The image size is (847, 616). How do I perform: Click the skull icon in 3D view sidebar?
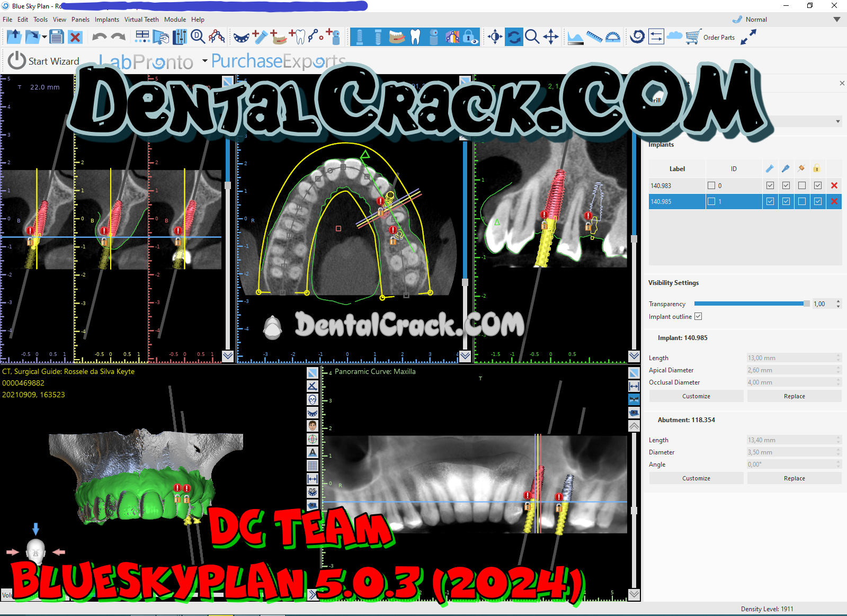[313, 399]
